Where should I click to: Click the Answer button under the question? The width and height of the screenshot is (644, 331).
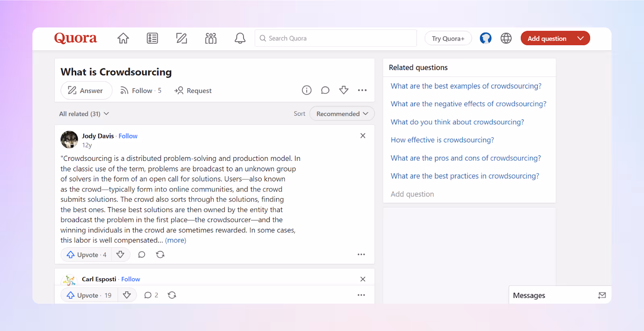click(x=86, y=90)
